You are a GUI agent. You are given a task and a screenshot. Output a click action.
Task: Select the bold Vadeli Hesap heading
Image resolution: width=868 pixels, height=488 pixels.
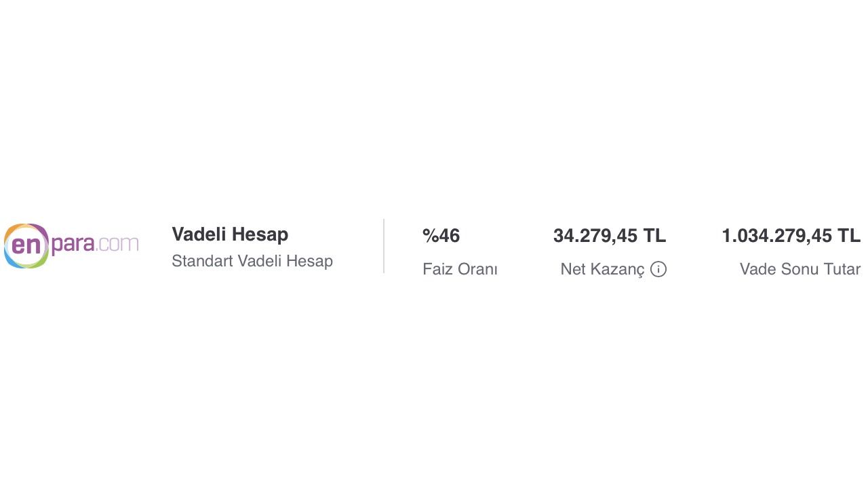pos(230,235)
